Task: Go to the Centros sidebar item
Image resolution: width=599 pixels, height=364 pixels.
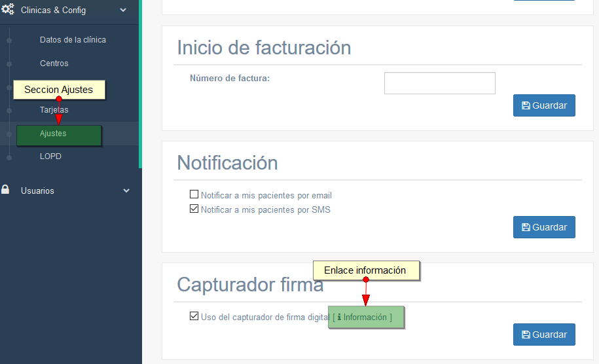Action: (x=54, y=64)
